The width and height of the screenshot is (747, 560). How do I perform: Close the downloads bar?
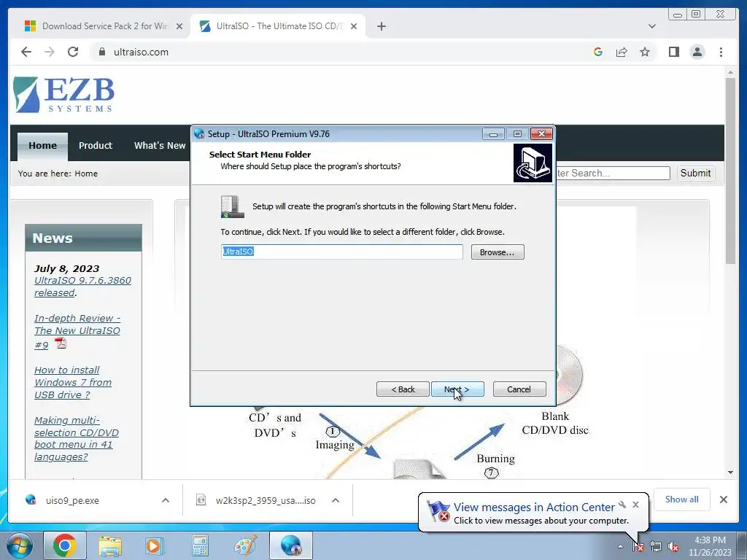pyautogui.click(x=724, y=499)
